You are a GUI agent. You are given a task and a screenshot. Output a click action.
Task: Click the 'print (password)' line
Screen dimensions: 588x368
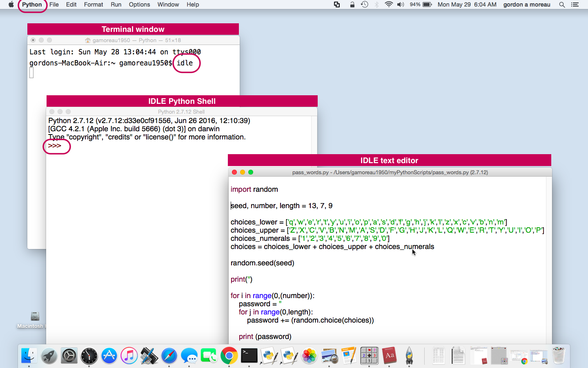point(265,337)
